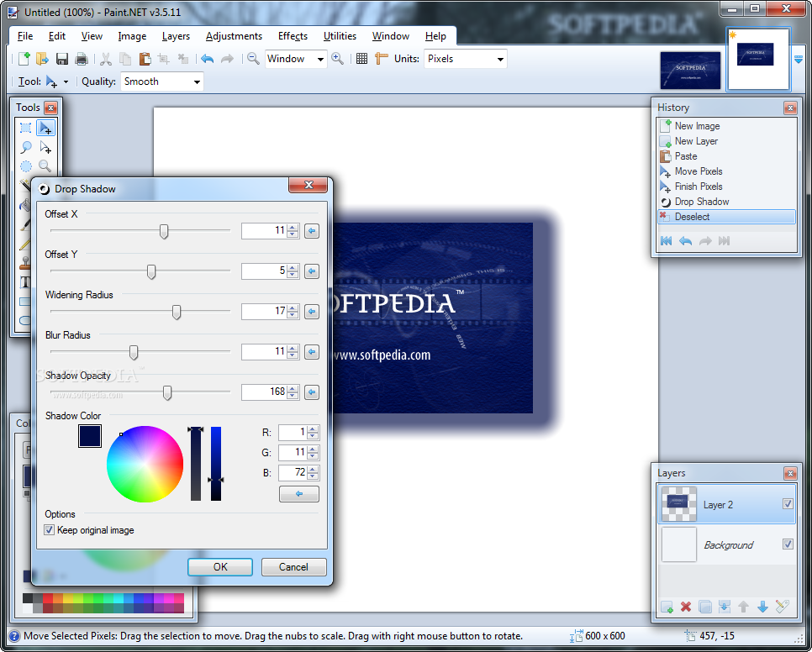Image resolution: width=812 pixels, height=652 pixels.
Task: Open the Adjustments menu
Action: [x=234, y=36]
